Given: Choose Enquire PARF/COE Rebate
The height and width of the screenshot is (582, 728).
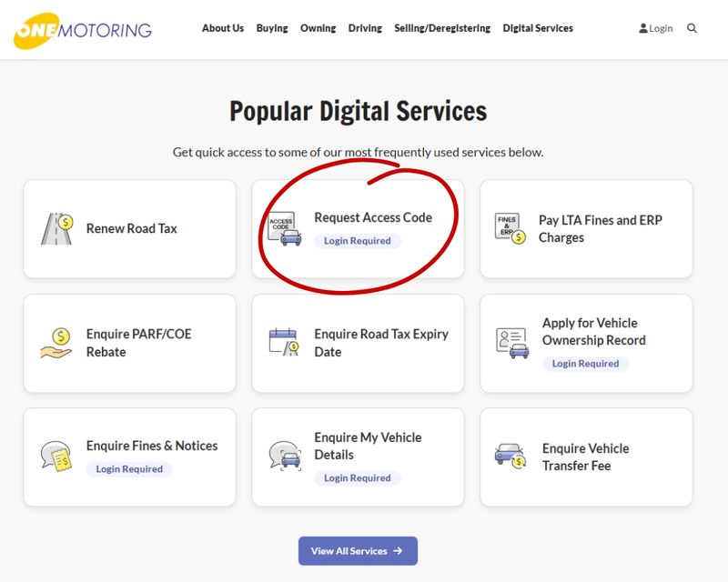Looking at the screenshot, I should [x=129, y=343].
